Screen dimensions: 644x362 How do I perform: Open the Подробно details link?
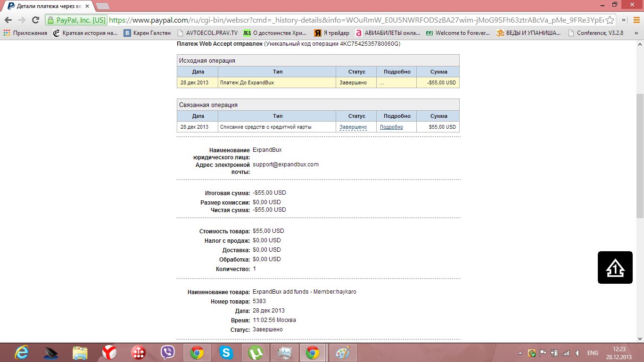[391, 127]
